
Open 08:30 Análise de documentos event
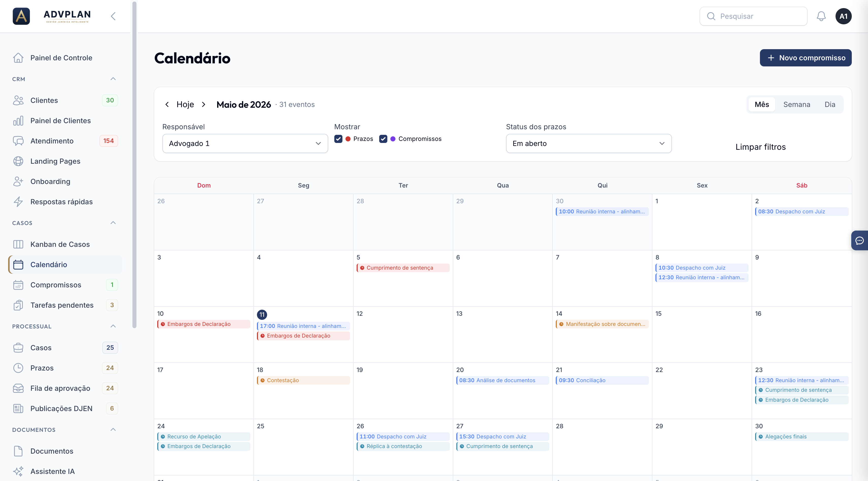(x=503, y=380)
